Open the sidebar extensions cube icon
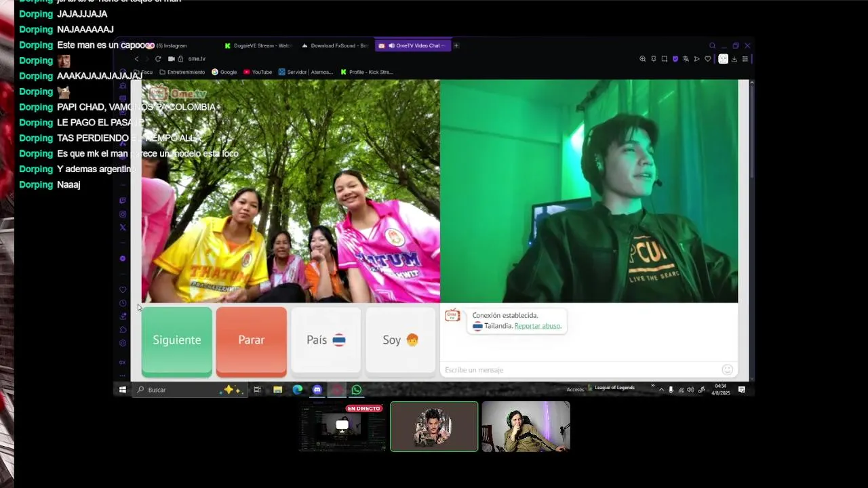This screenshot has width=868, height=488. 123,329
